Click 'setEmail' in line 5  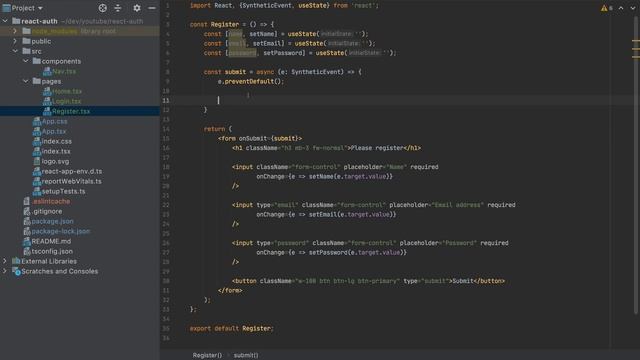[267, 43]
